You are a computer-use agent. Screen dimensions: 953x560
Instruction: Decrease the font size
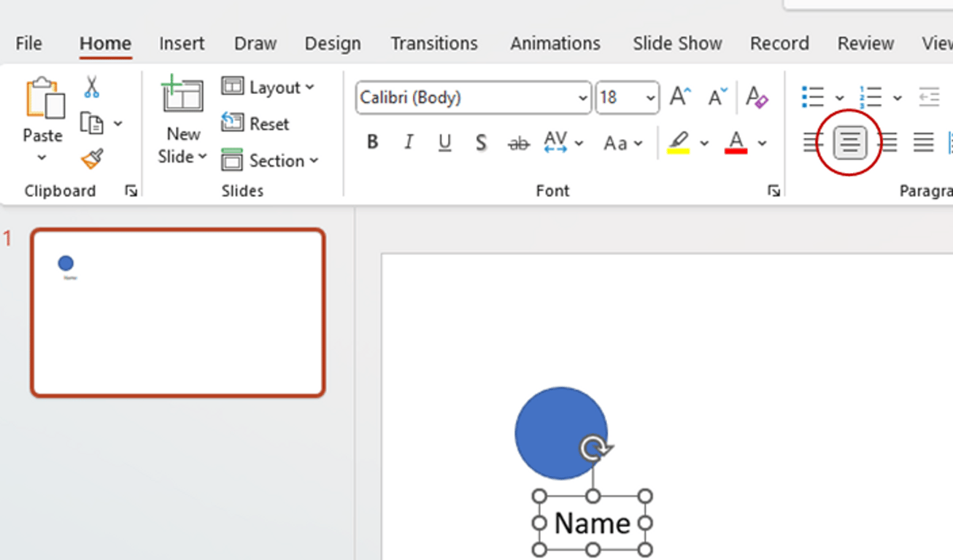[717, 97]
